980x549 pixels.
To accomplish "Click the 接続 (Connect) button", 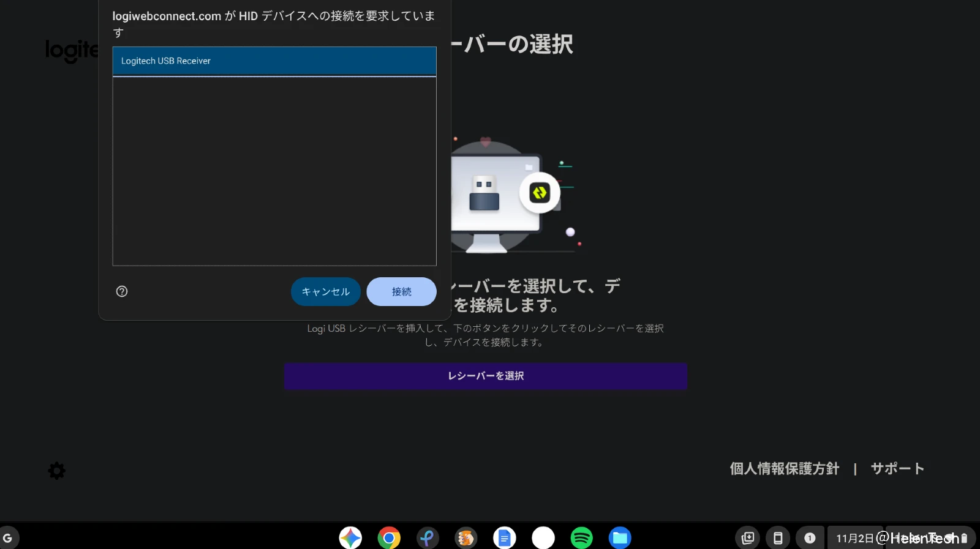I will coord(402,291).
